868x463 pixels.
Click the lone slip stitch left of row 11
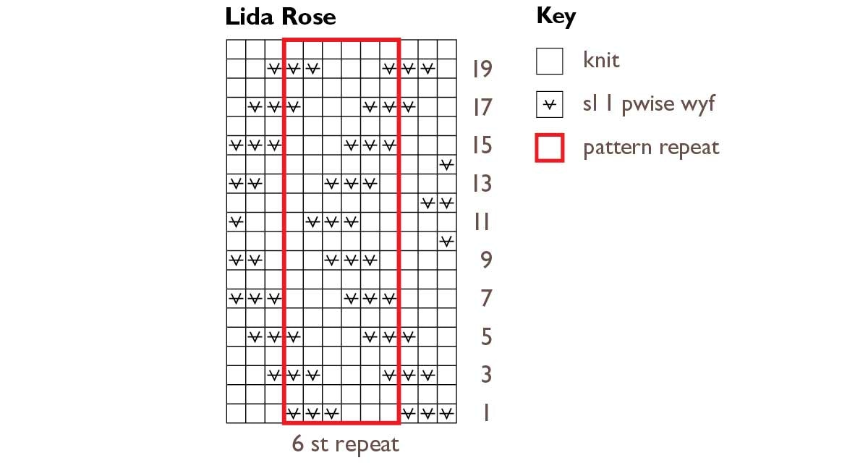tap(236, 221)
